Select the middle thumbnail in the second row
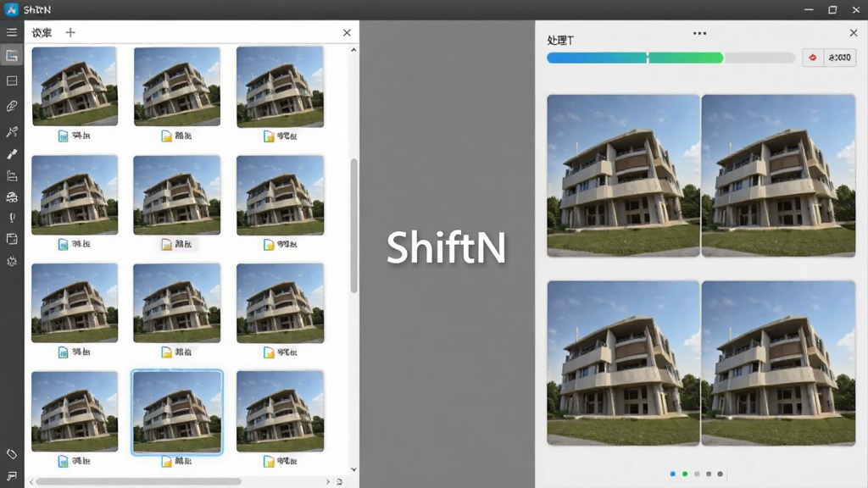 (177, 195)
